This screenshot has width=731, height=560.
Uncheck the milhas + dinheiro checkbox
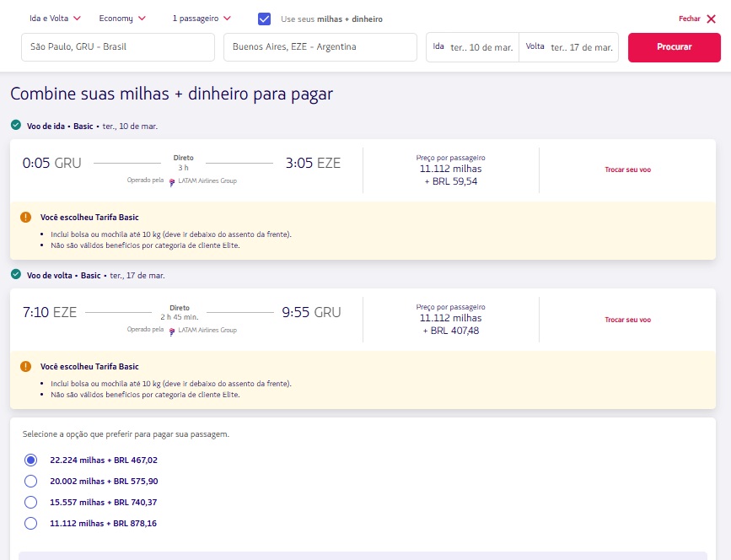264,19
